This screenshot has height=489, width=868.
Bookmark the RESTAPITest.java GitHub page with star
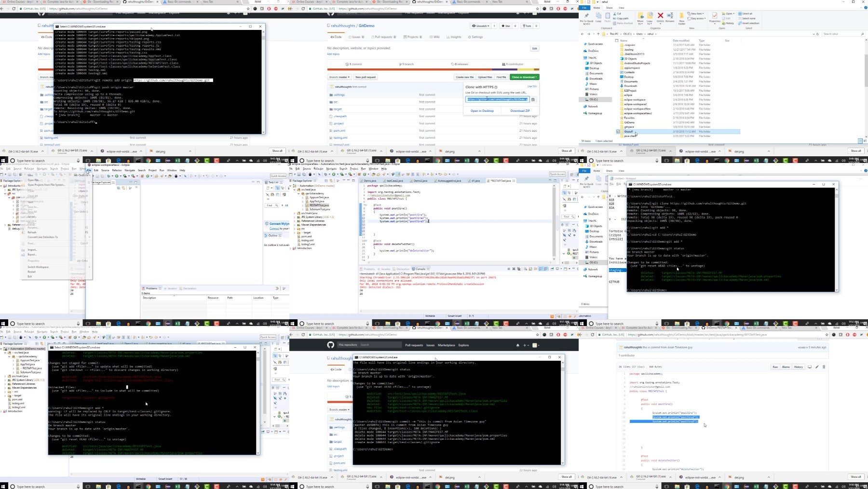pyautogui.click(x=827, y=334)
